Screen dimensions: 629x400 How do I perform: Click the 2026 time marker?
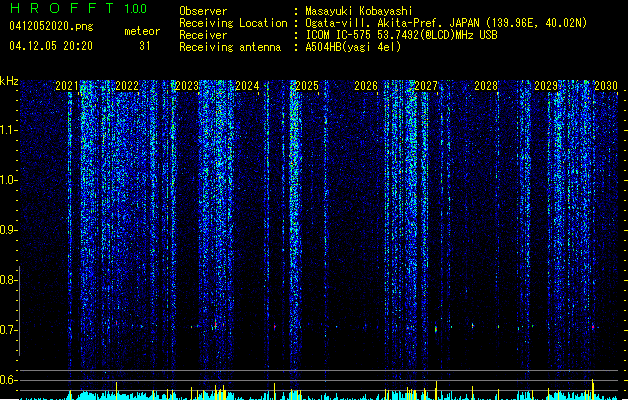(x=366, y=86)
